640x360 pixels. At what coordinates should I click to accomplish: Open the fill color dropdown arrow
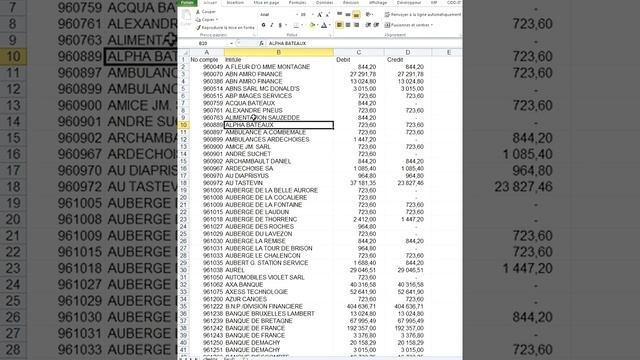coord(318,25)
